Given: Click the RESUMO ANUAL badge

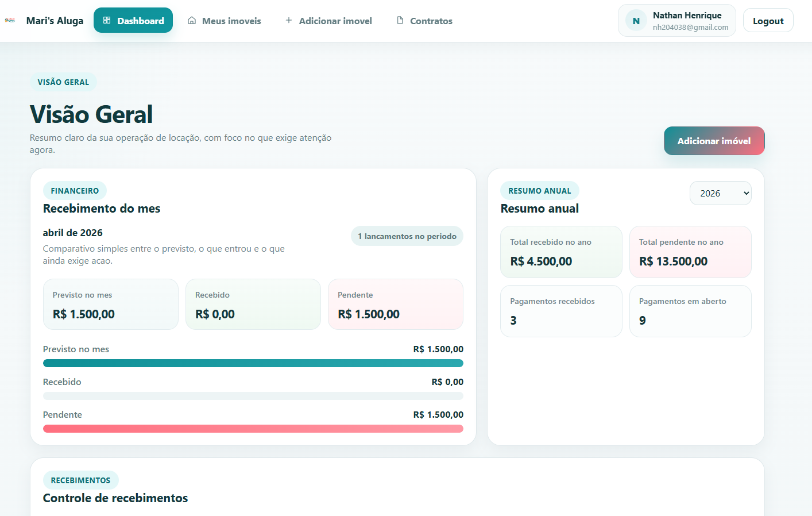Looking at the screenshot, I should click(x=540, y=191).
